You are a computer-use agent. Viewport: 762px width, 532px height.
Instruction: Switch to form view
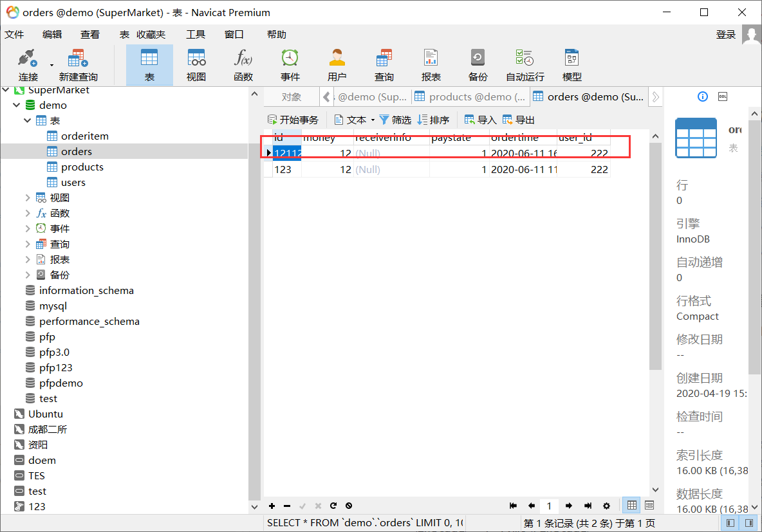649,505
